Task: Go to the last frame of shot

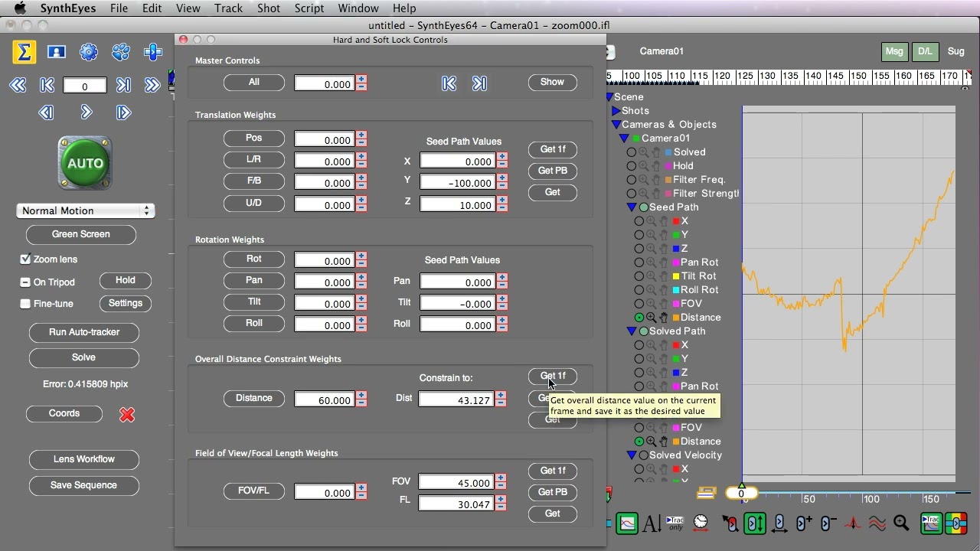Action: (123, 86)
